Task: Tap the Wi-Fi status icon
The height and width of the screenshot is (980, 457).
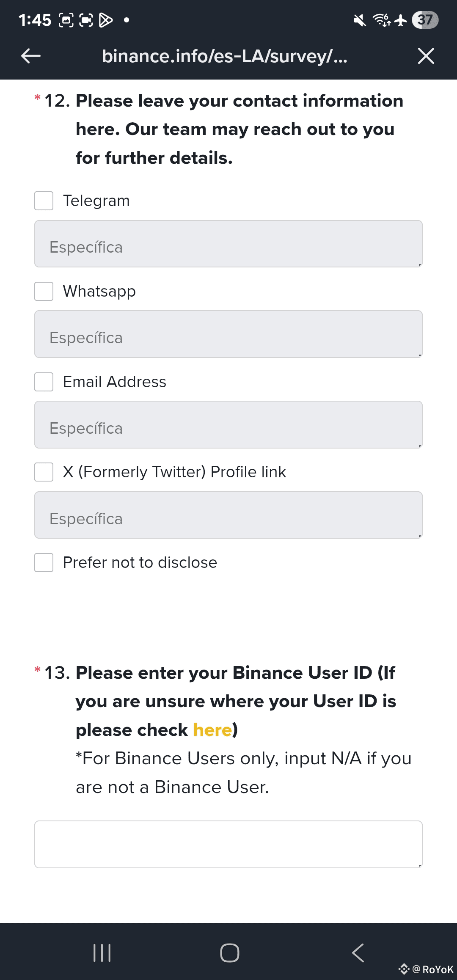Action: tap(381, 20)
